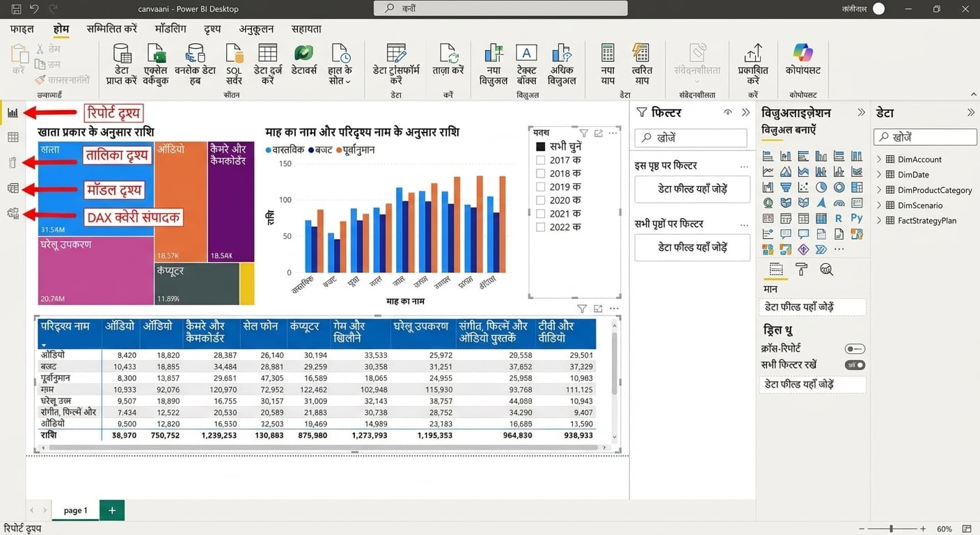Open Transform Data (डेटा ट्रांसफॉर्म करें)

396,63
